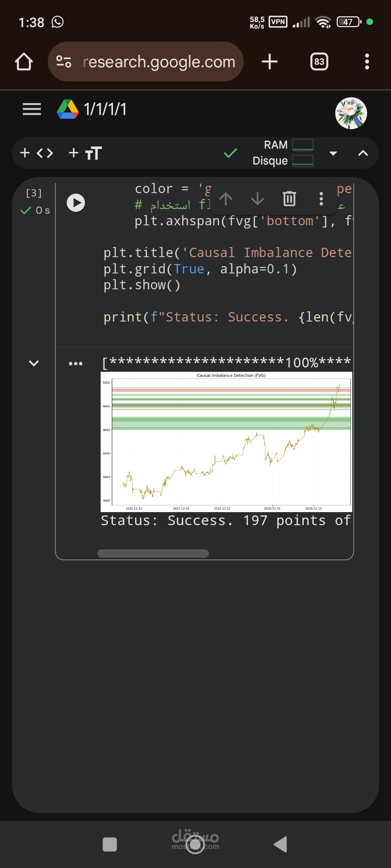Open the browser menu with three dots
This screenshot has width=391, height=868.
(x=367, y=61)
